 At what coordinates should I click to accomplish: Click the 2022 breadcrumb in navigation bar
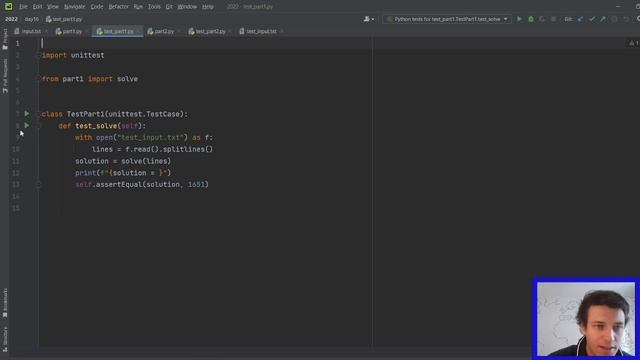tap(11, 19)
